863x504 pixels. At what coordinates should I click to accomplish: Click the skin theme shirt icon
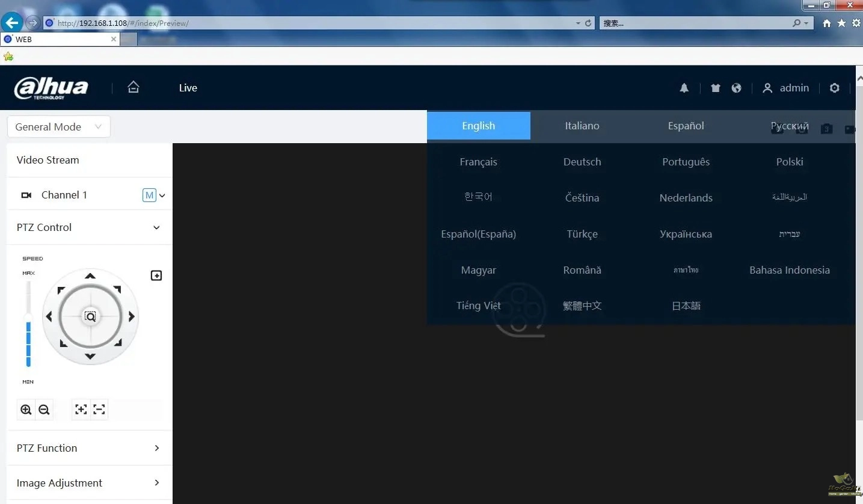715,88
